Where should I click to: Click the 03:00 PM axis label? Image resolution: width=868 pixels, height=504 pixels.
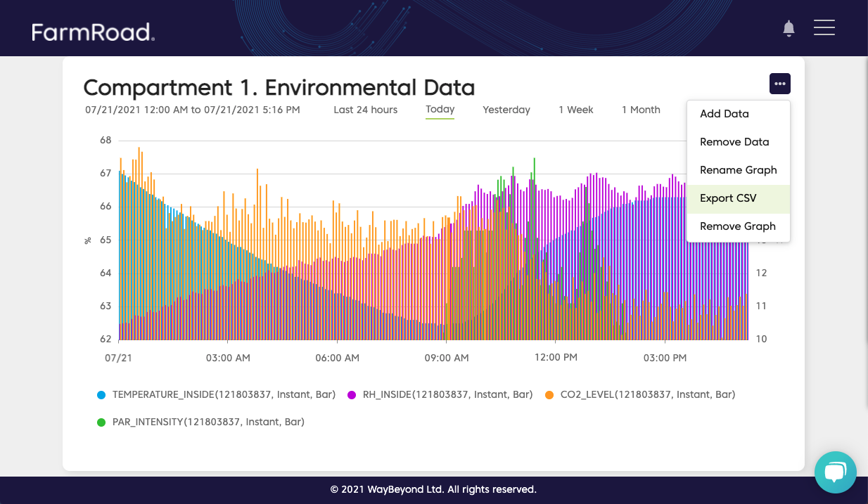tap(665, 358)
